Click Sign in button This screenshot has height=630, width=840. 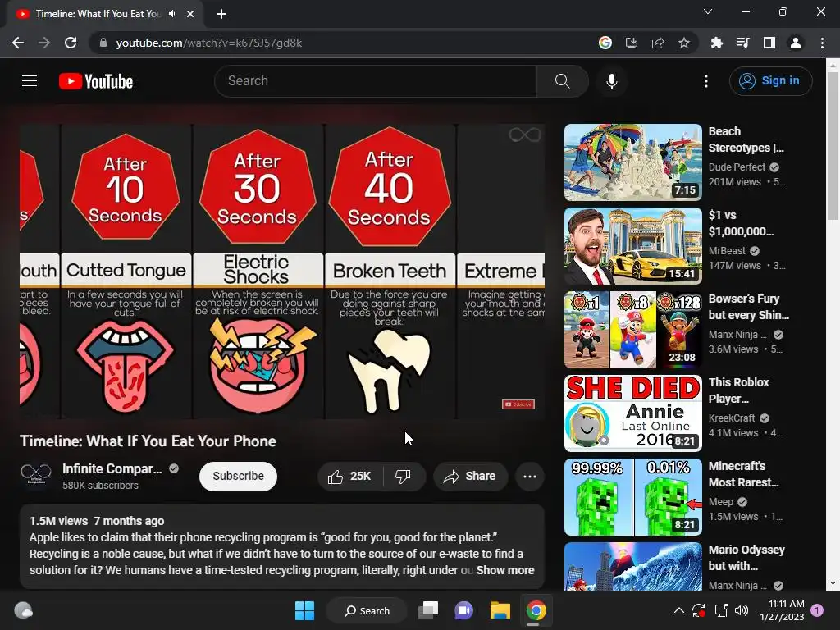pyautogui.click(x=770, y=81)
